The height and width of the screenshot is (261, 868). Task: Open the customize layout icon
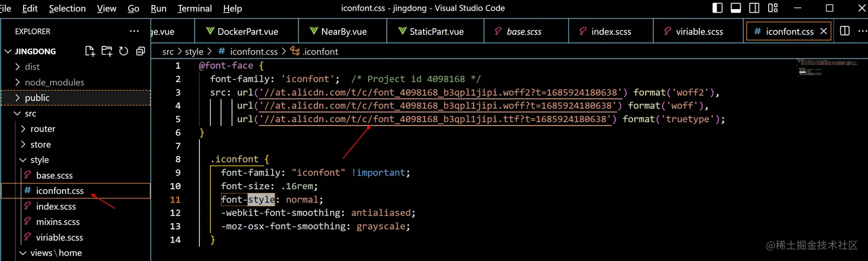click(773, 8)
